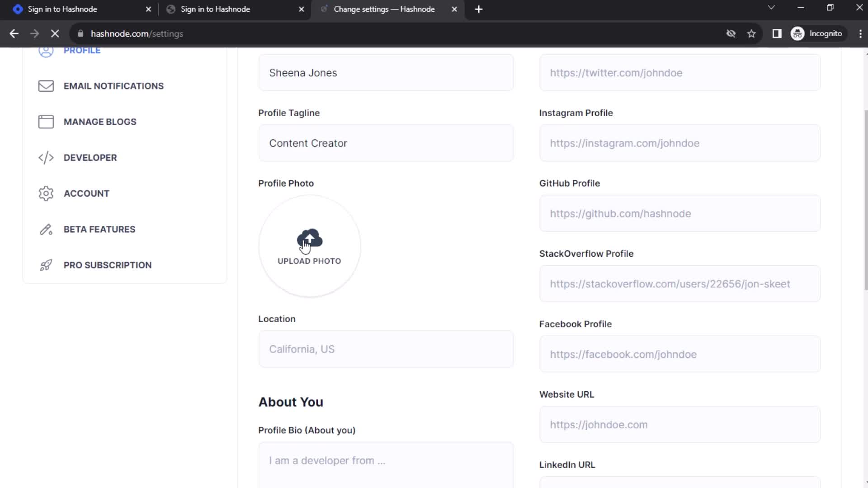Click the Facebook Profile field
Viewport: 868px width, 488px height.
[679, 354]
